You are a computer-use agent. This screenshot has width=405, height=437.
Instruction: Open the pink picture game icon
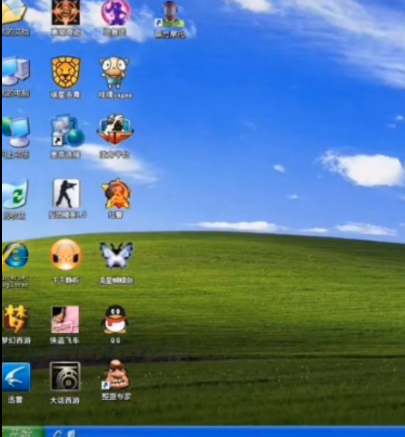pos(65,319)
